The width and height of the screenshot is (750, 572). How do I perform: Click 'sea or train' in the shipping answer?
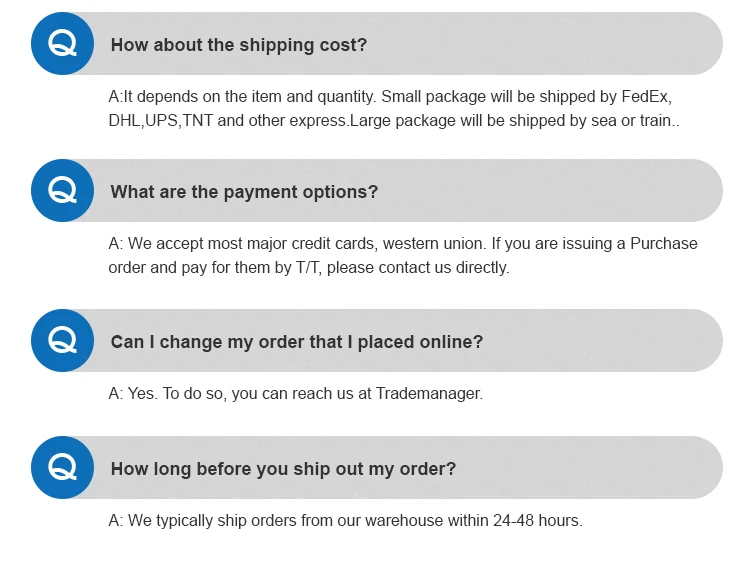click(635, 121)
